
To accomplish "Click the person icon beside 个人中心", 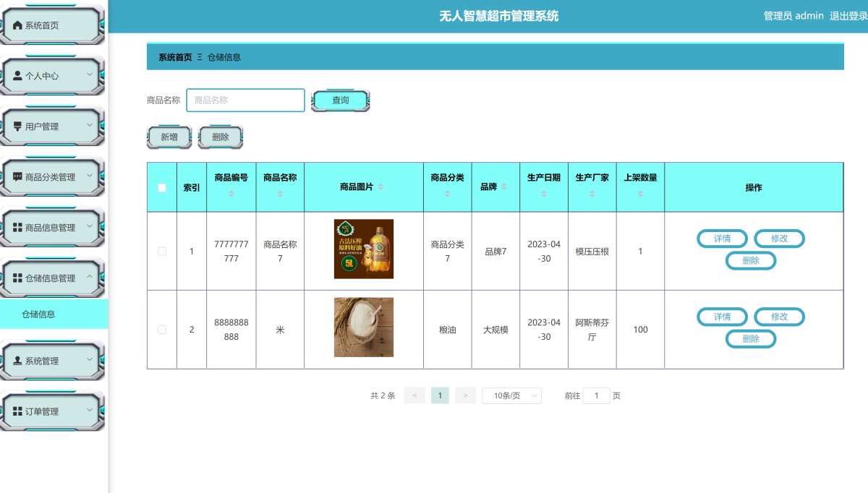I will tap(18, 76).
